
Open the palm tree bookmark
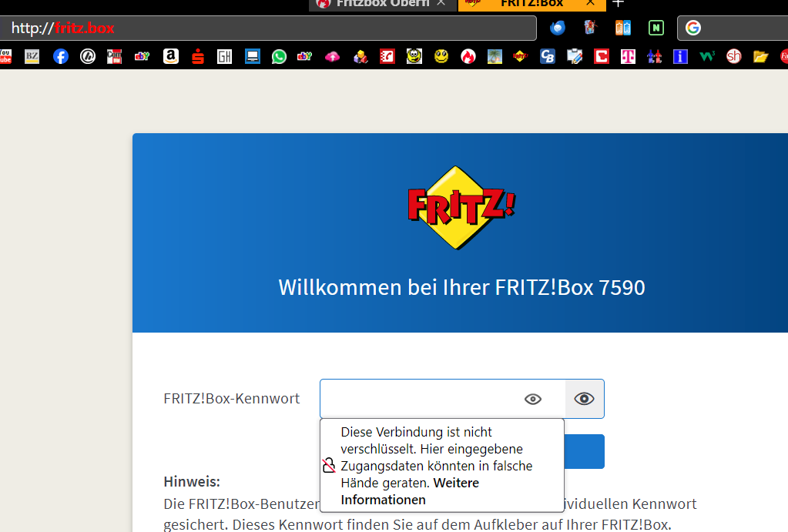[x=495, y=56]
